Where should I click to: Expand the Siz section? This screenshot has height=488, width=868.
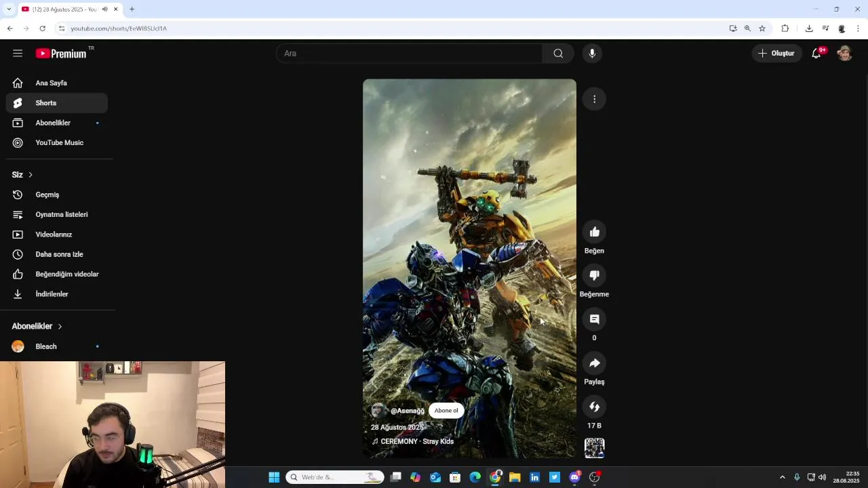22,175
